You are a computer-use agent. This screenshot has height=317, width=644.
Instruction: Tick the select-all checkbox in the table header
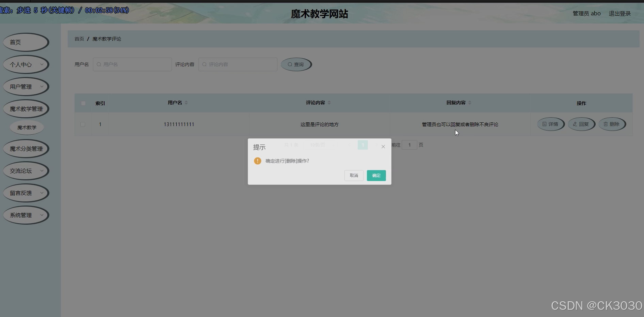[x=83, y=103]
